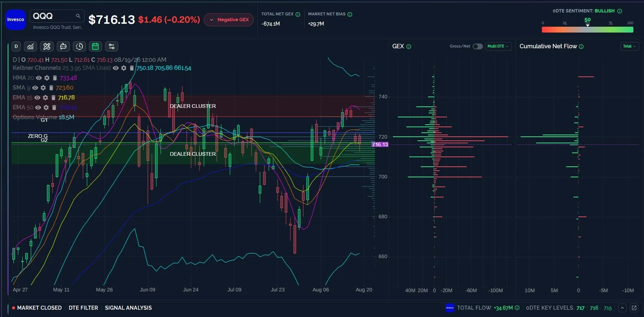Click the +34.67M total flow value
This screenshot has width=644, height=317.
click(503, 308)
